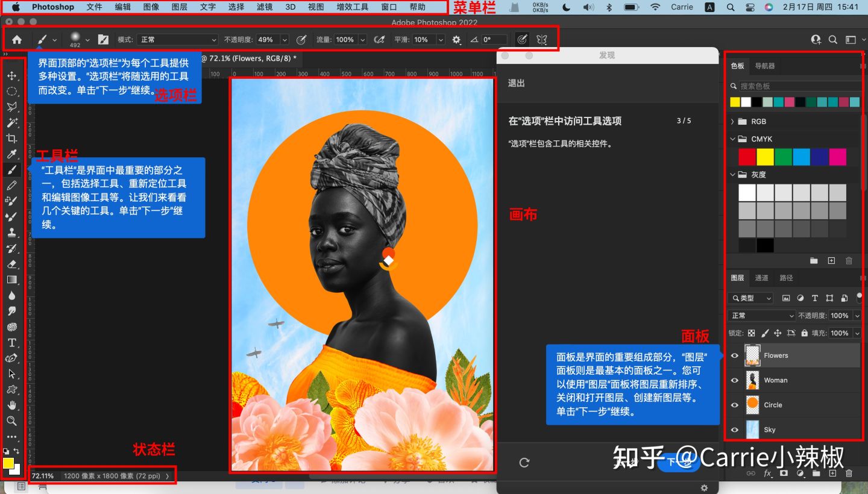Click 退出 in the Discover panel
868x494 pixels.
(x=517, y=83)
